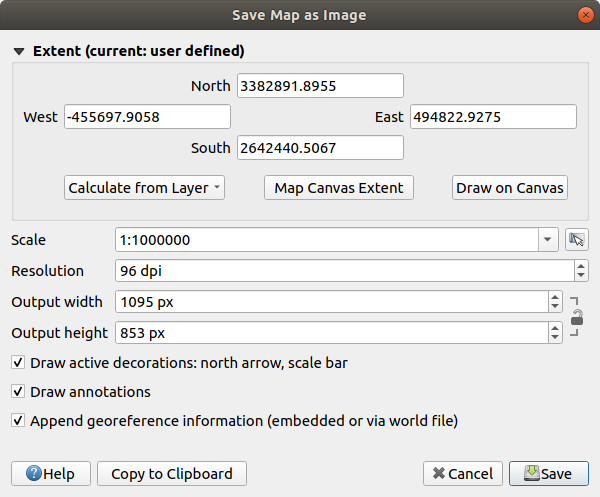Cancel the image export
The image size is (600, 497).
click(462, 474)
